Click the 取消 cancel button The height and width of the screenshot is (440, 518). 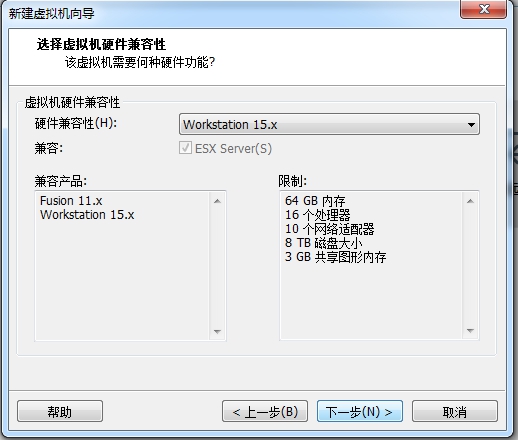coord(455,411)
